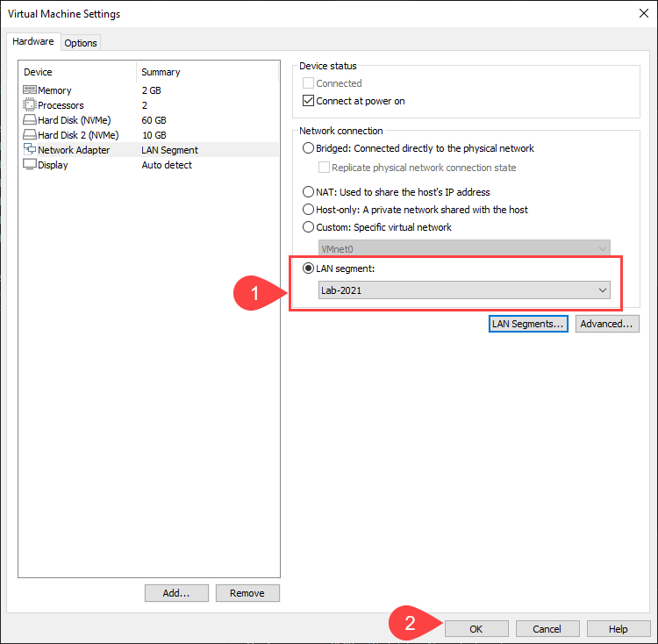Click the Memory device icon
658x644 pixels.
29,90
